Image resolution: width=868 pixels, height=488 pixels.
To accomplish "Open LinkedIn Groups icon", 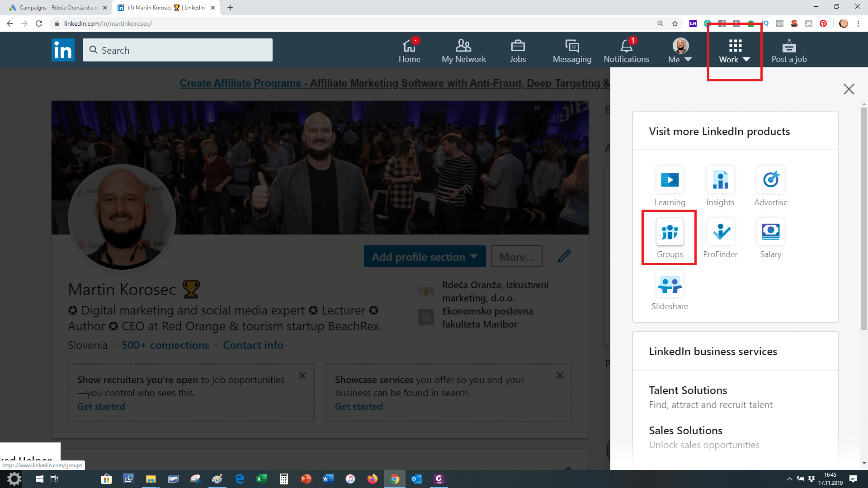I will [670, 232].
